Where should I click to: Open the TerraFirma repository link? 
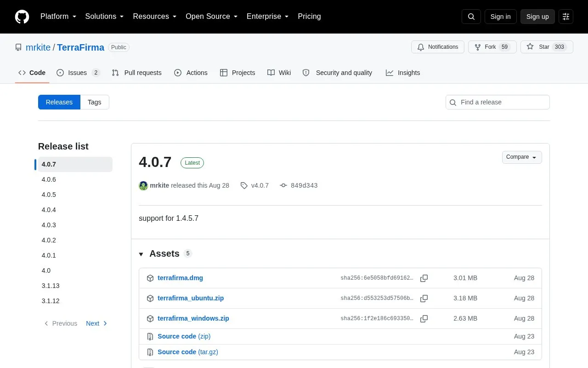[x=81, y=47]
